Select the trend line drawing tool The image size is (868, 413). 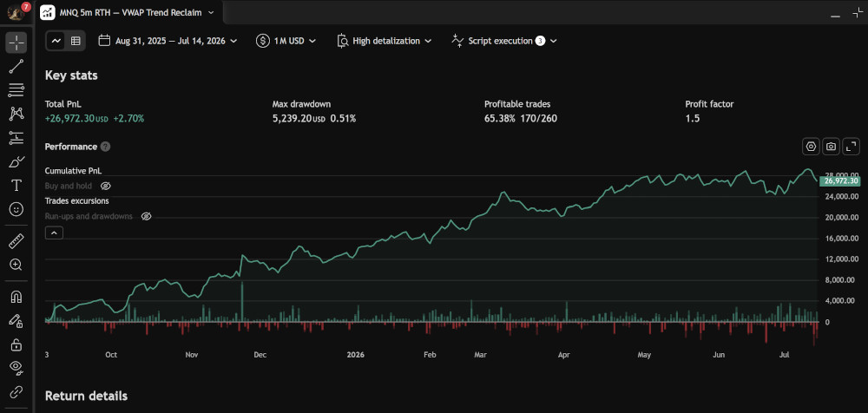[16, 67]
